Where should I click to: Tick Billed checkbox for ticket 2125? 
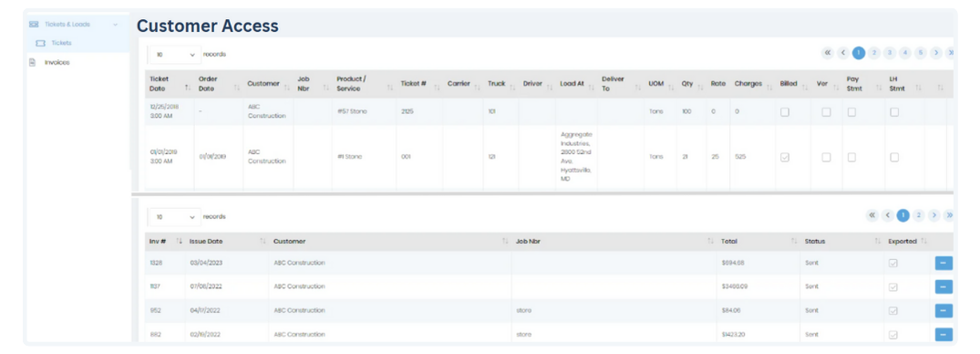coord(785,112)
